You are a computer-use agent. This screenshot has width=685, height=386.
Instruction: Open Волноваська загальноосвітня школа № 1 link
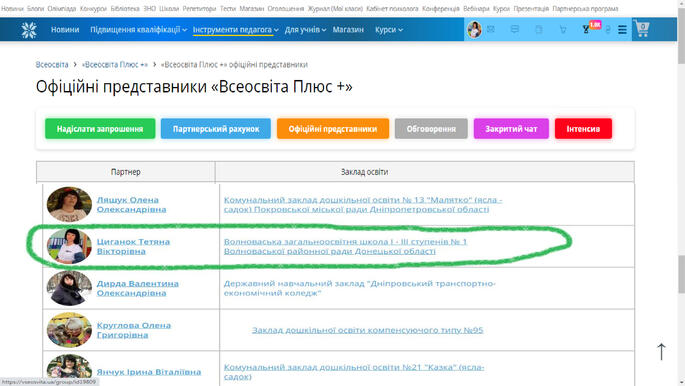[x=345, y=246]
